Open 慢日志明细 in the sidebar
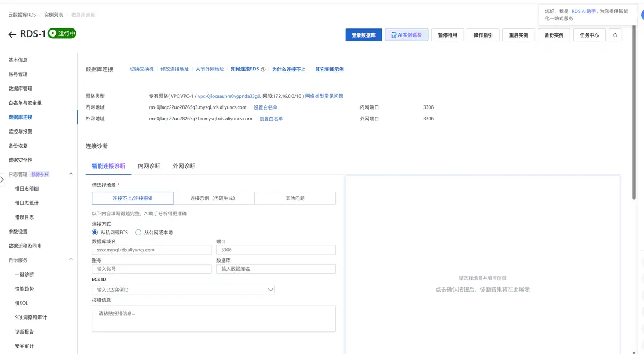The width and height of the screenshot is (644, 354). click(x=27, y=189)
